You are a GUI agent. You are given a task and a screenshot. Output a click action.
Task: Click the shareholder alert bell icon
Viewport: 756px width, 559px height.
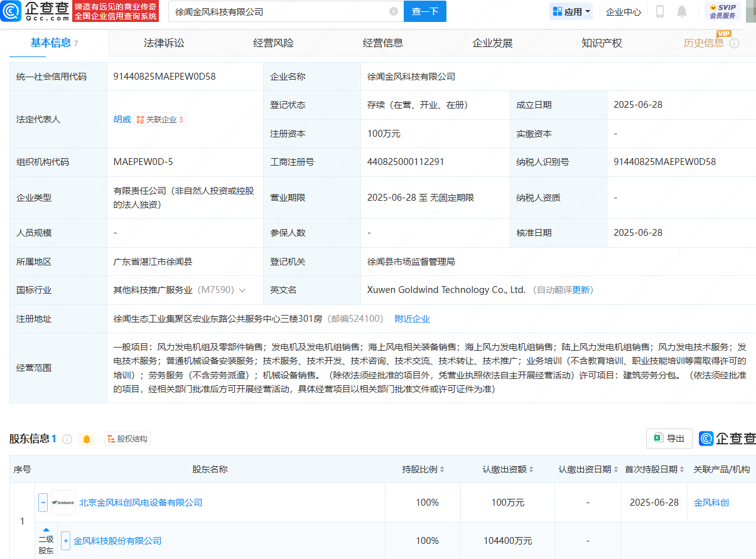pyautogui.click(x=87, y=439)
